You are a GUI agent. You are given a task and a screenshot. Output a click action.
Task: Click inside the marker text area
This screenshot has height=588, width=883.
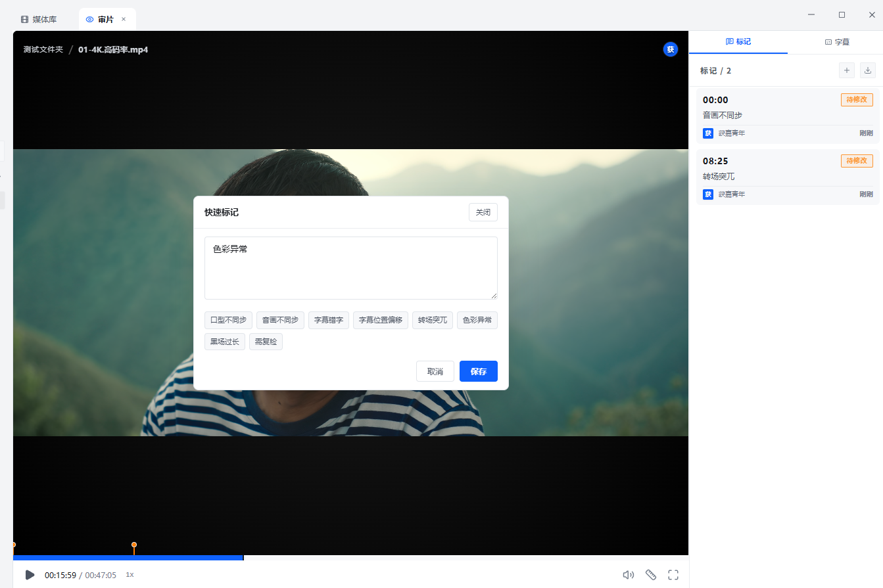pos(351,268)
